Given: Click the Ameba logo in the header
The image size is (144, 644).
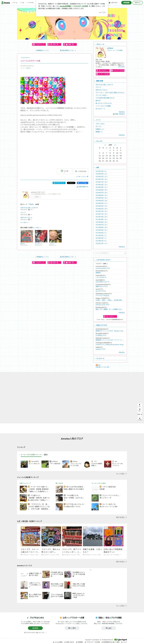Looking at the screenshot, I should tap(6, 3).
